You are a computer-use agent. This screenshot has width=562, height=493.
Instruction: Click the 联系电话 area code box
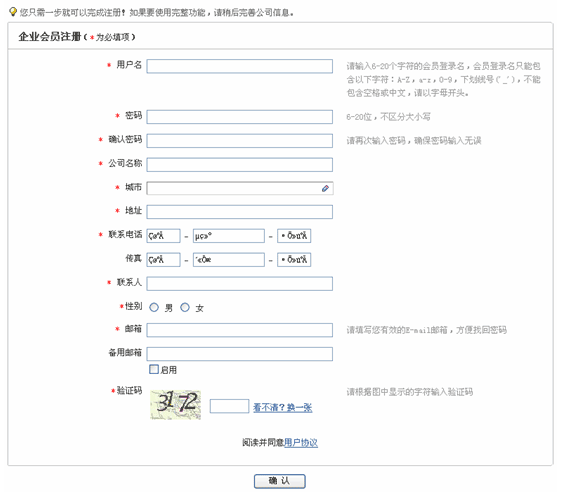(163, 236)
